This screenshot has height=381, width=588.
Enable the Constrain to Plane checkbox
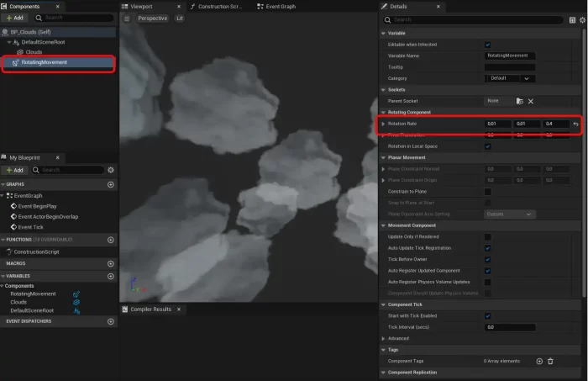point(488,191)
